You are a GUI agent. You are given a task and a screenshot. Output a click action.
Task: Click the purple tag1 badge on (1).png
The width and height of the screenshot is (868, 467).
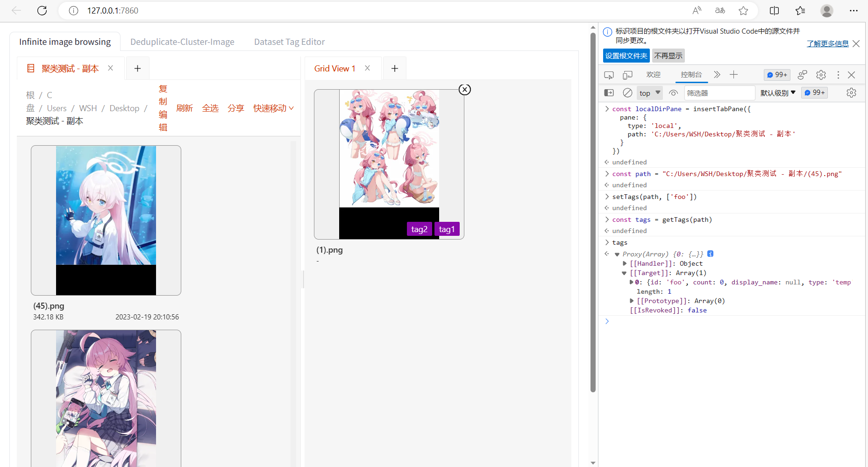pos(447,229)
